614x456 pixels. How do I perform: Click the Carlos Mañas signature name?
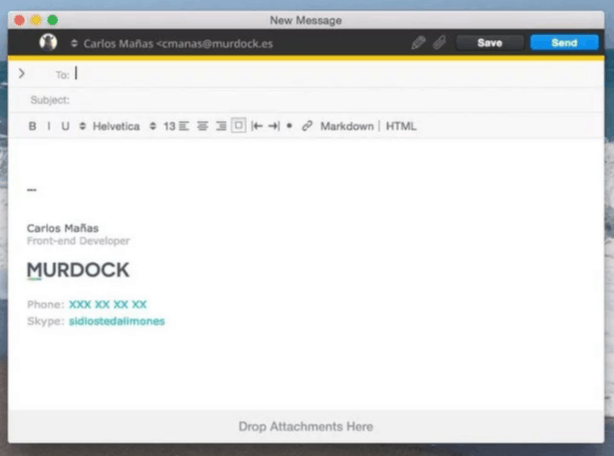click(x=63, y=228)
